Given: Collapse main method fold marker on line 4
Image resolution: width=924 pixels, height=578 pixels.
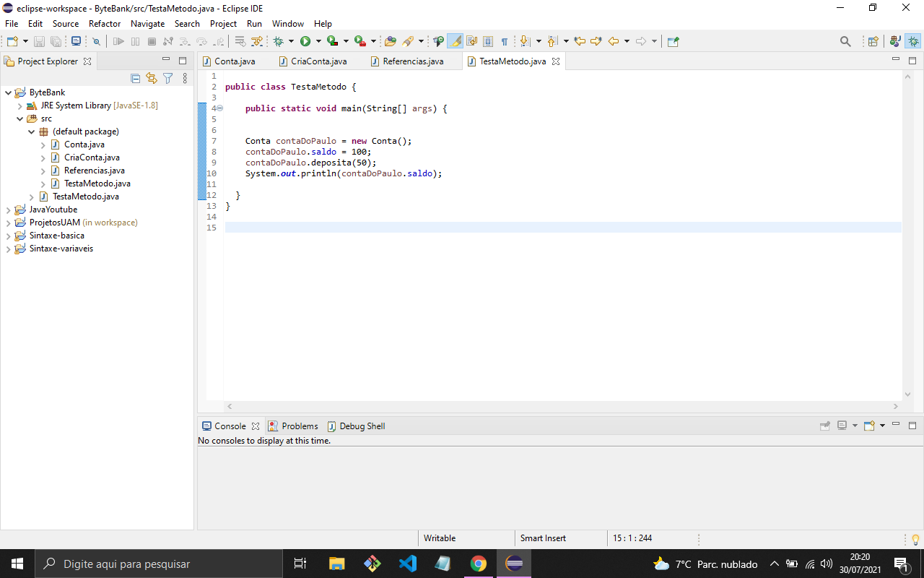Looking at the screenshot, I should coord(220,108).
